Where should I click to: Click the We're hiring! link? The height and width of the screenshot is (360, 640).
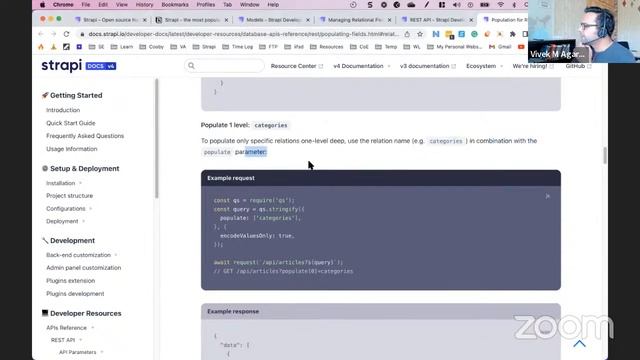click(x=533, y=66)
